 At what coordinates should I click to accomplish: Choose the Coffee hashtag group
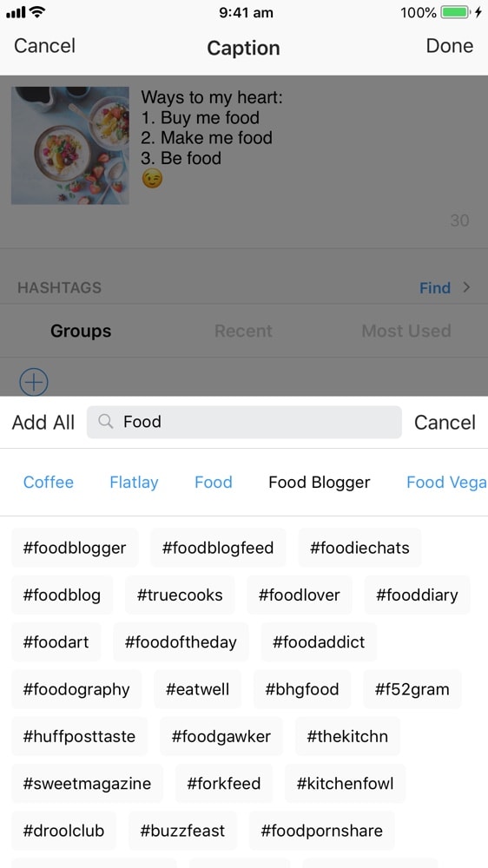(48, 482)
